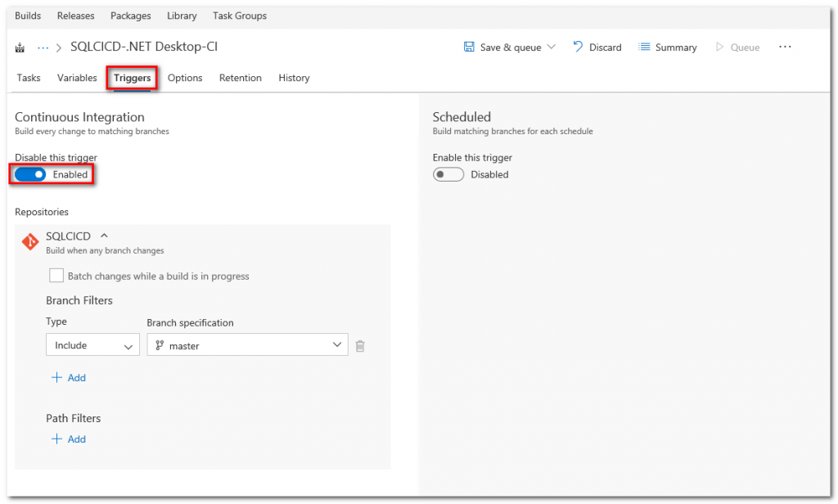Click the breadcrumb ellipsis icon
The width and height of the screenshot is (838, 504).
click(x=43, y=47)
